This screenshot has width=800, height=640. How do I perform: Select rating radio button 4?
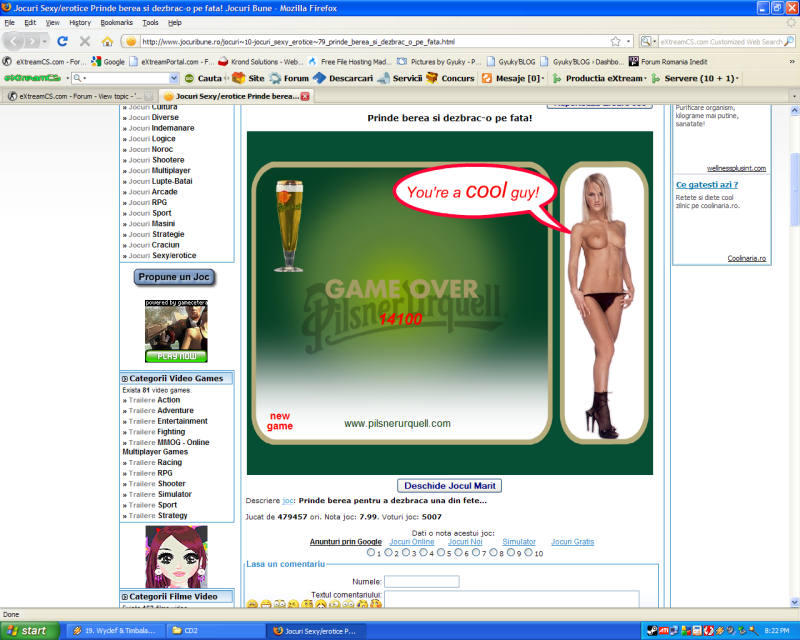click(x=423, y=552)
